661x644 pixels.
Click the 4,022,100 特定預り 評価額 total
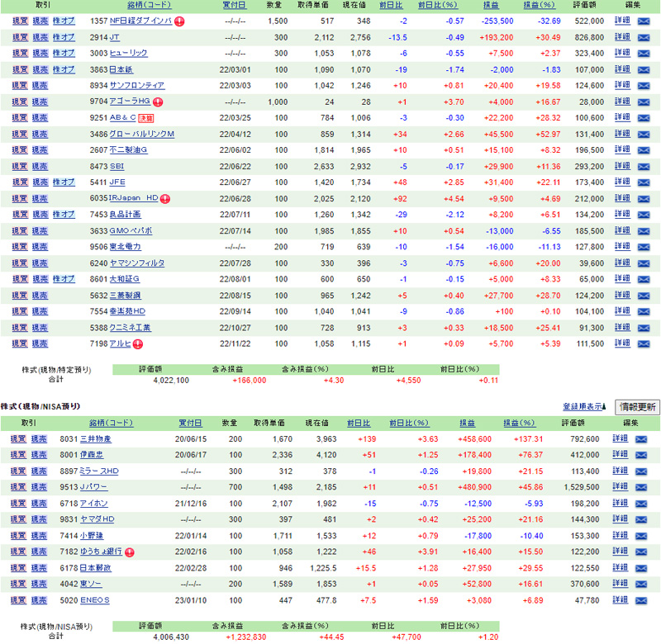pyautogui.click(x=171, y=381)
